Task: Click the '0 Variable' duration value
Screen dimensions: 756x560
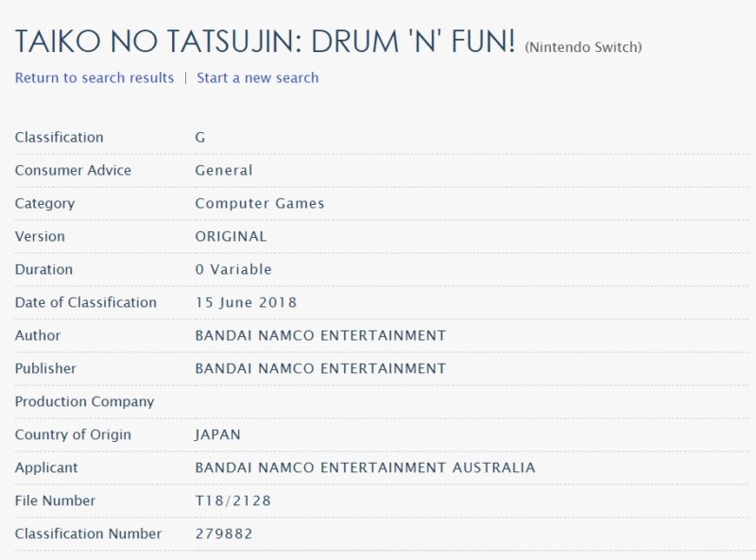Action: (232, 269)
